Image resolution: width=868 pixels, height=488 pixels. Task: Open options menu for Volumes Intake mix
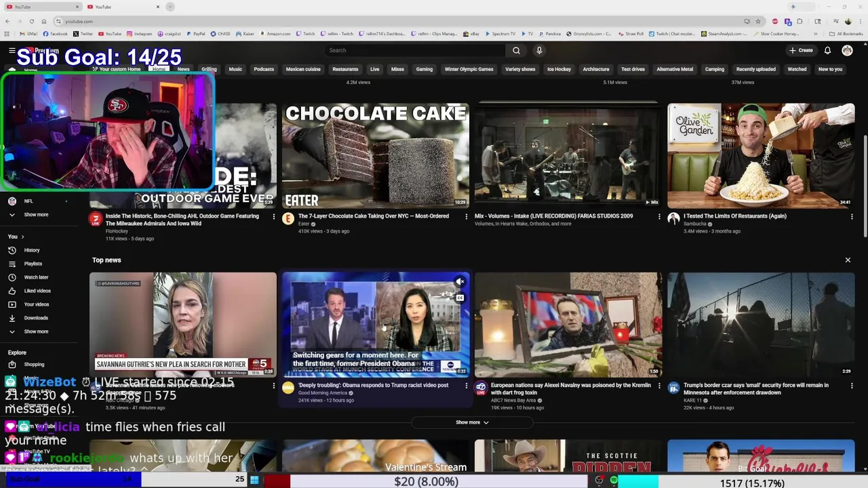pos(658,217)
